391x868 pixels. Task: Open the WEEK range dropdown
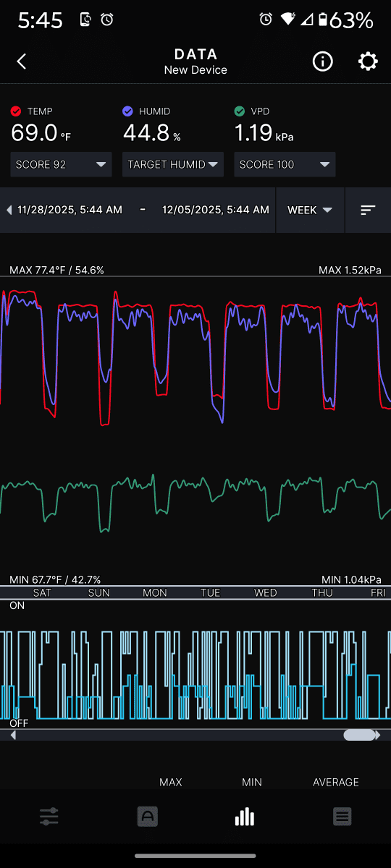(x=310, y=210)
